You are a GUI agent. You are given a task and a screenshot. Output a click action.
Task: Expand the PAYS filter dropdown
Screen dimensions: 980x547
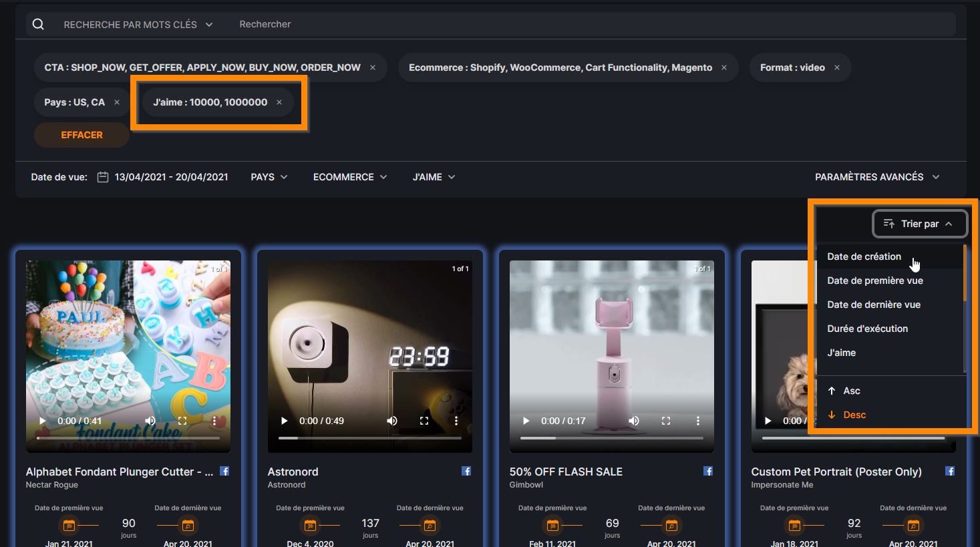click(x=269, y=177)
